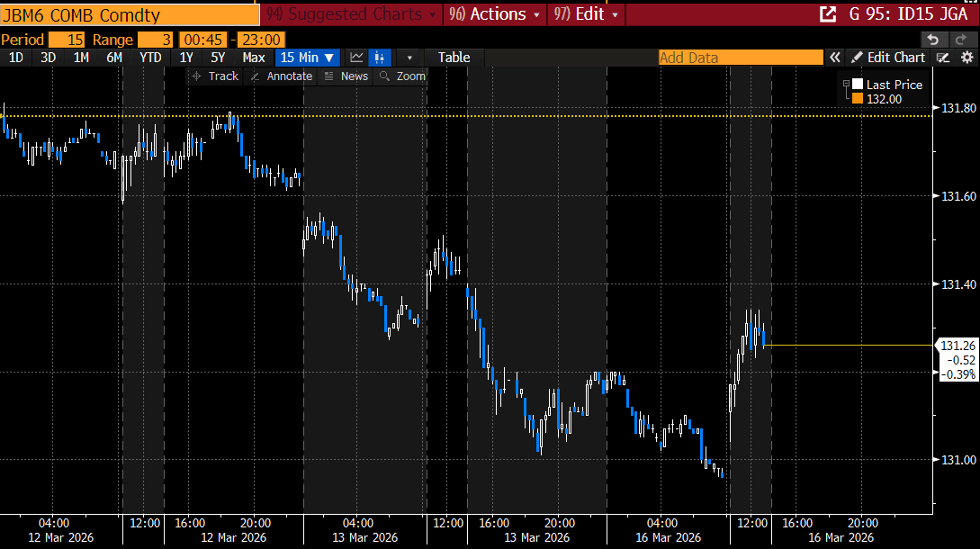Click the white Last Price color swatch
Image resolution: width=980 pixels, height=549 pixels.
[x=858, y=85]
